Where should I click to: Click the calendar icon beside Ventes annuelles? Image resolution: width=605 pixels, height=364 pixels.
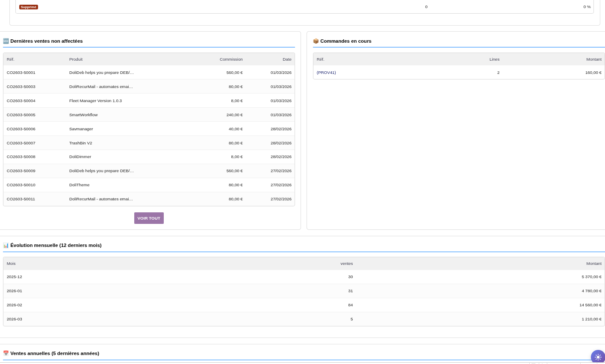point(6,353)
